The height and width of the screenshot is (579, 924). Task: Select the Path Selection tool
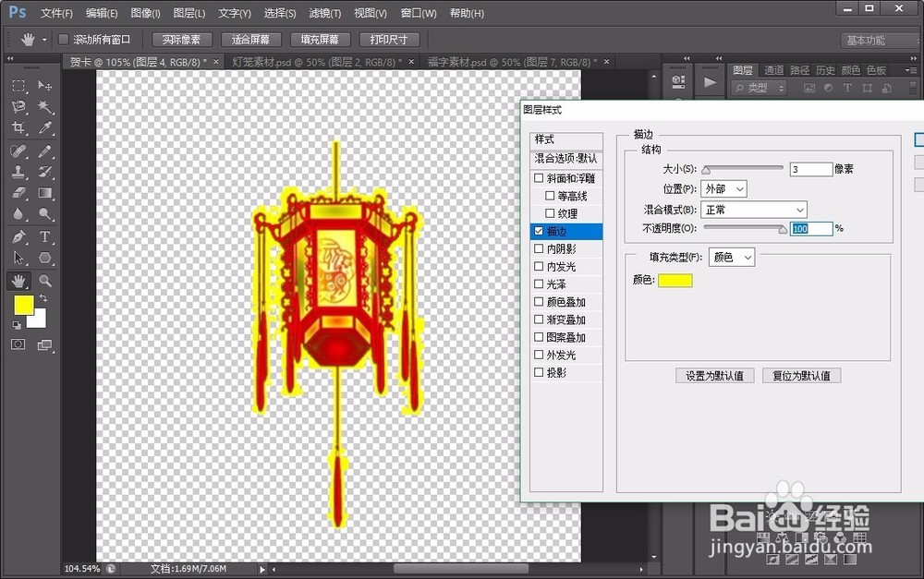click(x=18, y=258)
